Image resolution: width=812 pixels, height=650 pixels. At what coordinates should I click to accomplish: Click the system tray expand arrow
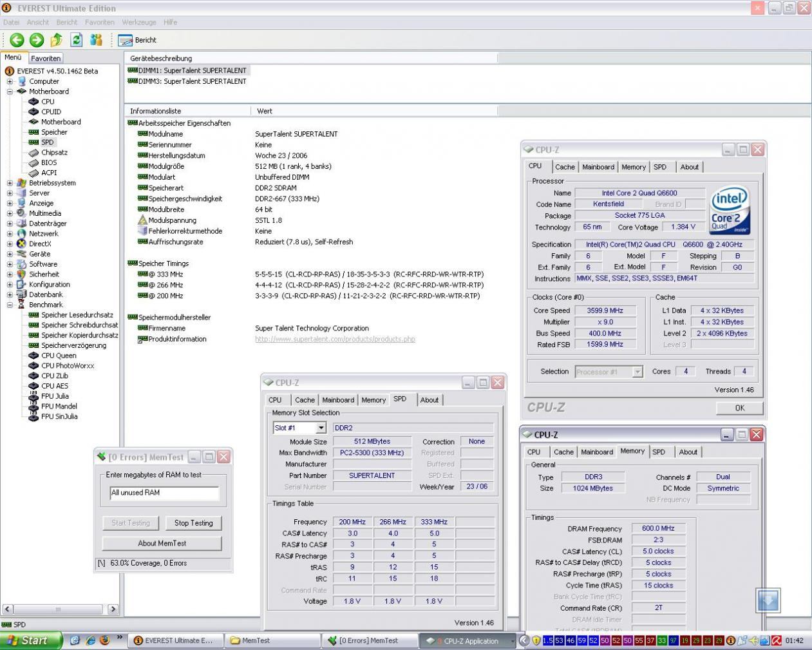click(524, 640)
